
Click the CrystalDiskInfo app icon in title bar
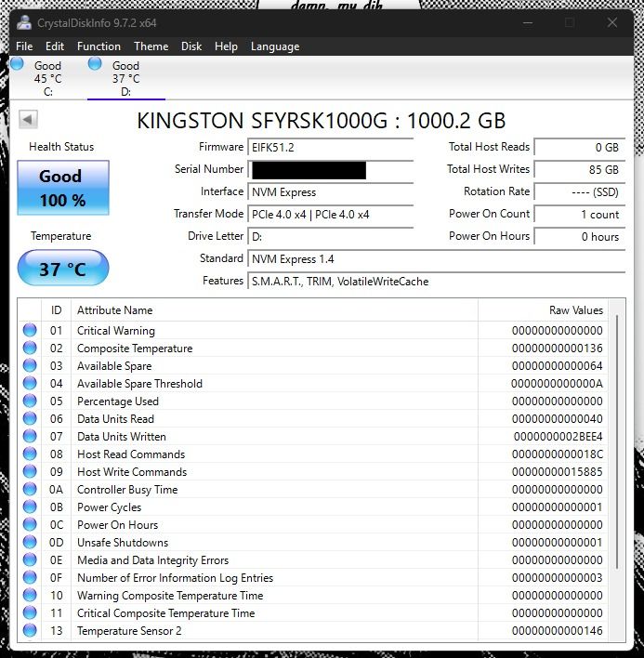[24, 22]
